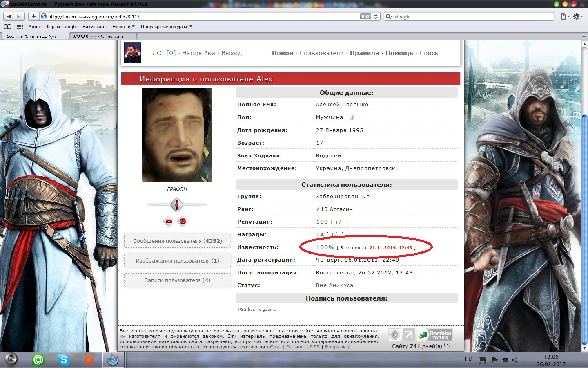Open the Top Sites grid icon
This screenshot has height=368, width=588.
[20, 27]
